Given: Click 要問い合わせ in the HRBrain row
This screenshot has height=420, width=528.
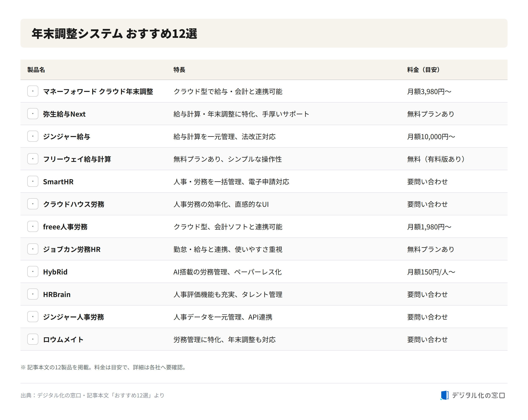Looking at the screenshot, I should [427, 294].
